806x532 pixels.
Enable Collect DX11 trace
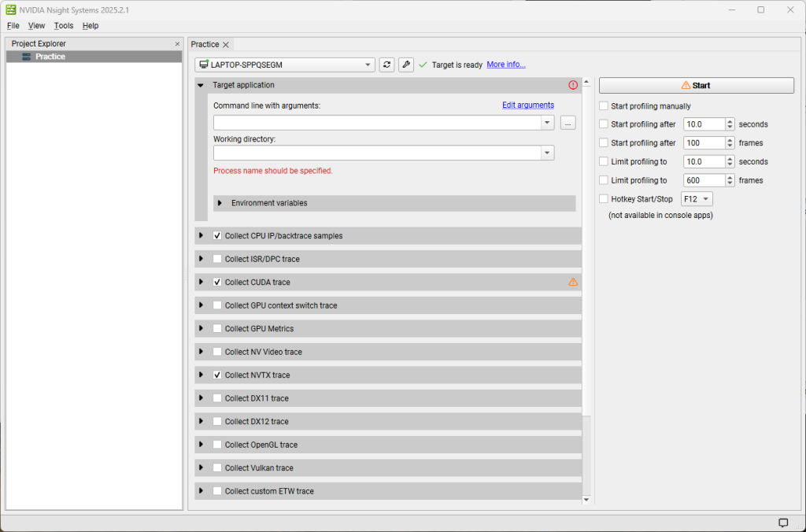[x=217, y=398]
